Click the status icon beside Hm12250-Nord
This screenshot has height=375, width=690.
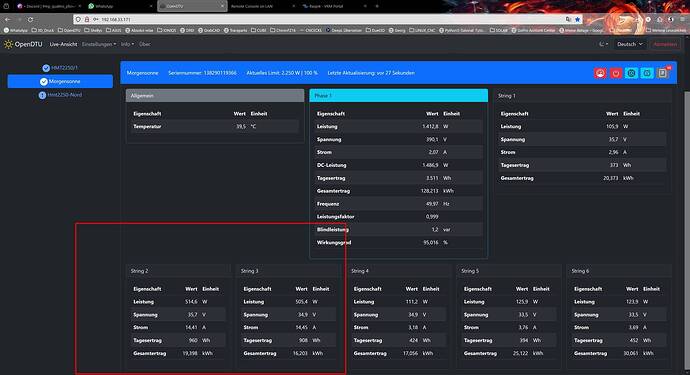(x=42, y=95)
